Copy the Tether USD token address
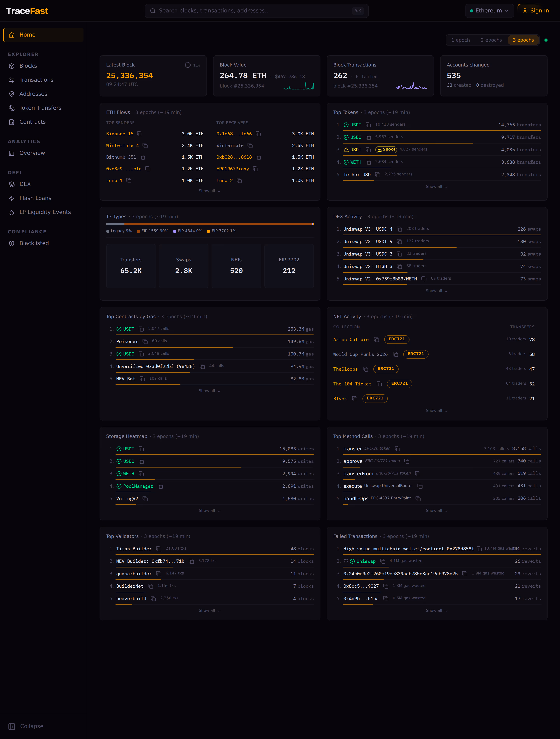 [378, 175]
